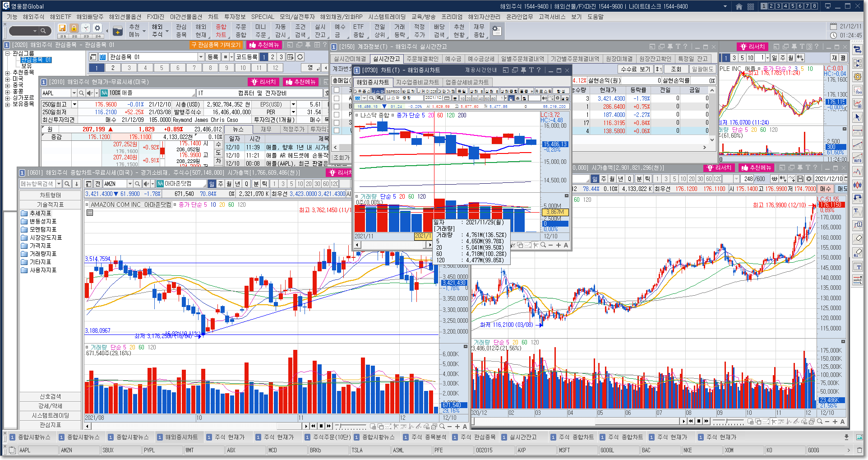Check the second-row checkbox in the balance table
Viewport: 868px width, 460px height.
pyautogui.click(x=337, y=107)
